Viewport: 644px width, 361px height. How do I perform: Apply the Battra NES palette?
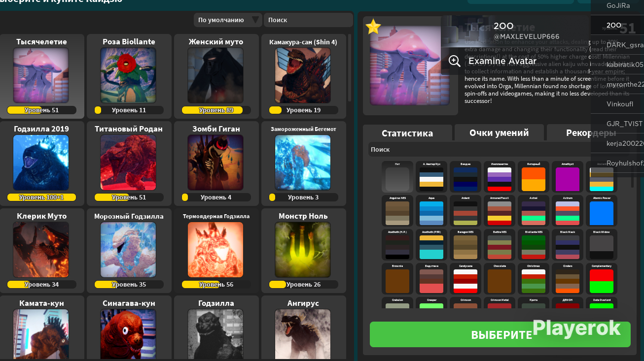500,245
